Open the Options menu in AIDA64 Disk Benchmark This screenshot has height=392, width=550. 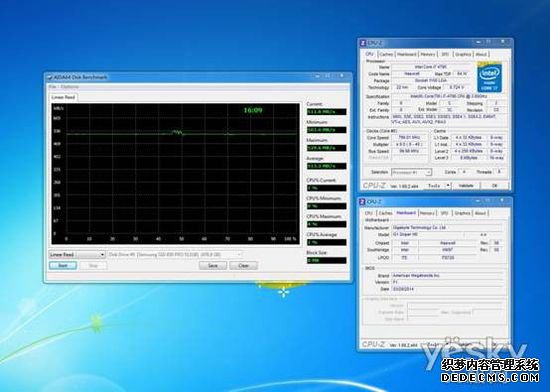click(x=70, y=87)
